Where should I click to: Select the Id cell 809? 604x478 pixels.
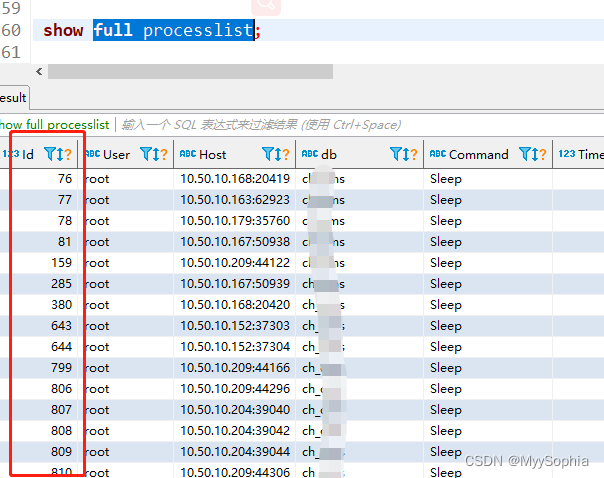click(x=39, y=452)
